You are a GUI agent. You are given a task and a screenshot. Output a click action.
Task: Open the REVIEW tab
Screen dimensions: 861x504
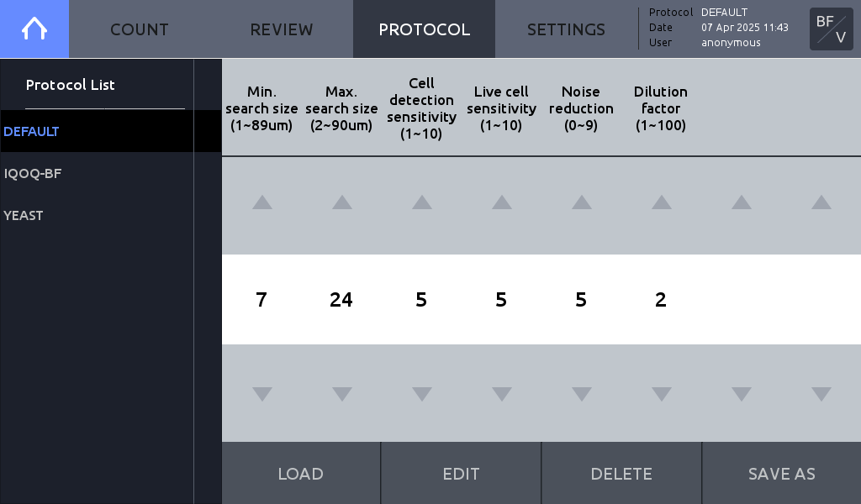pos(282,29)
